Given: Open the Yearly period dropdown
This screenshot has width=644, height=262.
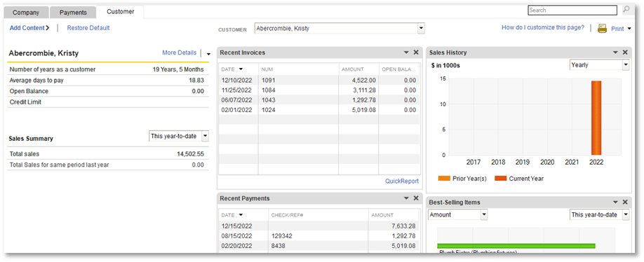Looking at the screenshot, I should (x=626, y=64).
